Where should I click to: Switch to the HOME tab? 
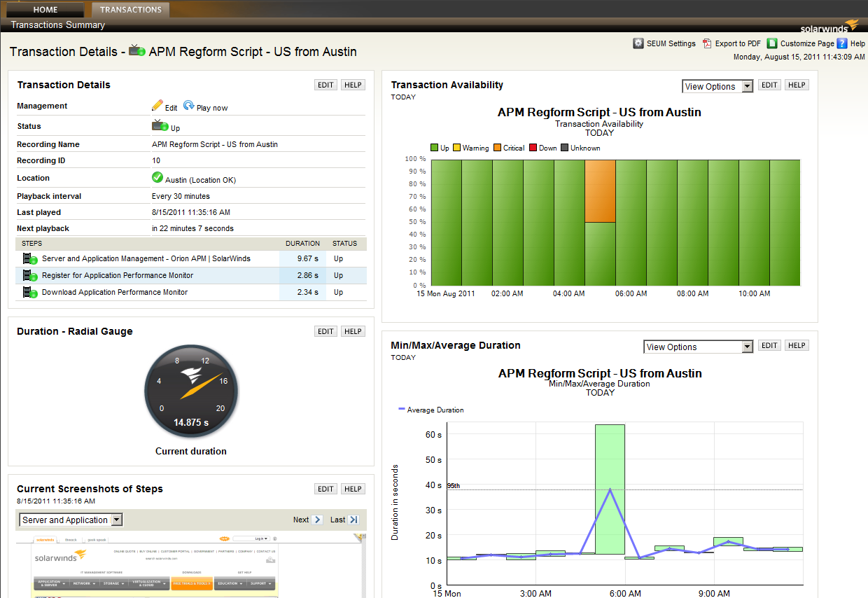point(45,10)
